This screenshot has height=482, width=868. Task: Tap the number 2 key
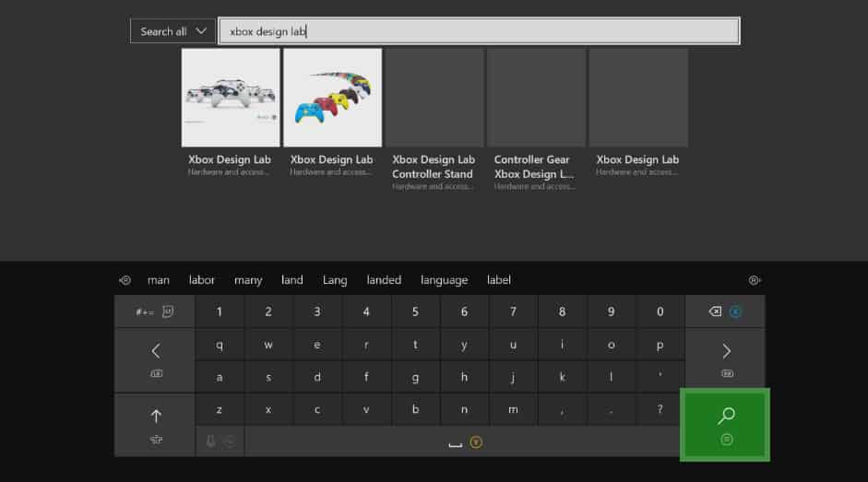coord(268,312)
